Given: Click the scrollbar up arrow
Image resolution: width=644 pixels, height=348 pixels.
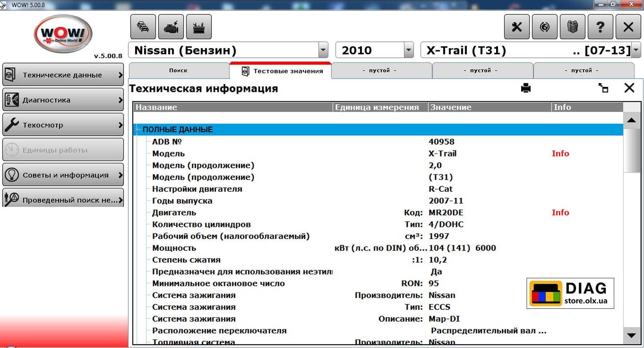Looking at the screenshot, I should [x=632, y=120].
